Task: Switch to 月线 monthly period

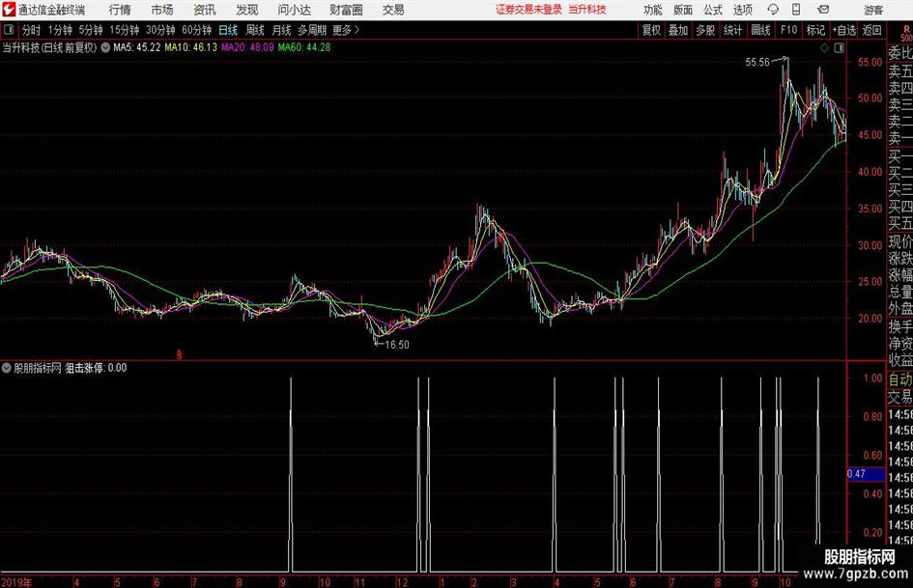Action: (x=282, y=30)
